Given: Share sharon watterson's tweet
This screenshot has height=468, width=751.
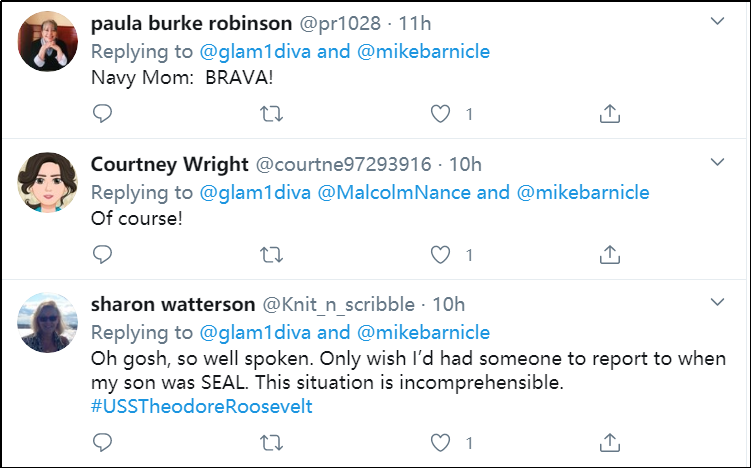Looking at the screenshot, I should [609, 441].
